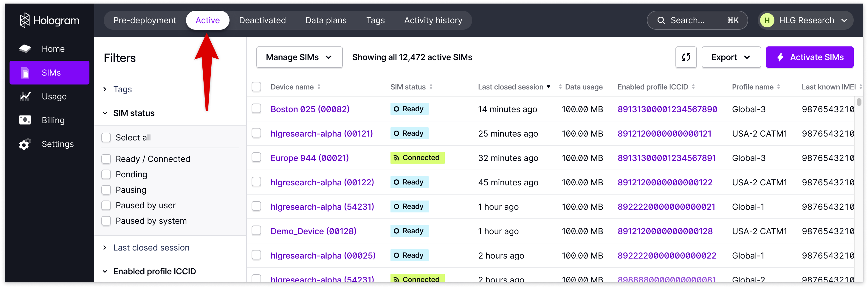
Task: Click the Activate SIMs button
Action: (809, 57)
